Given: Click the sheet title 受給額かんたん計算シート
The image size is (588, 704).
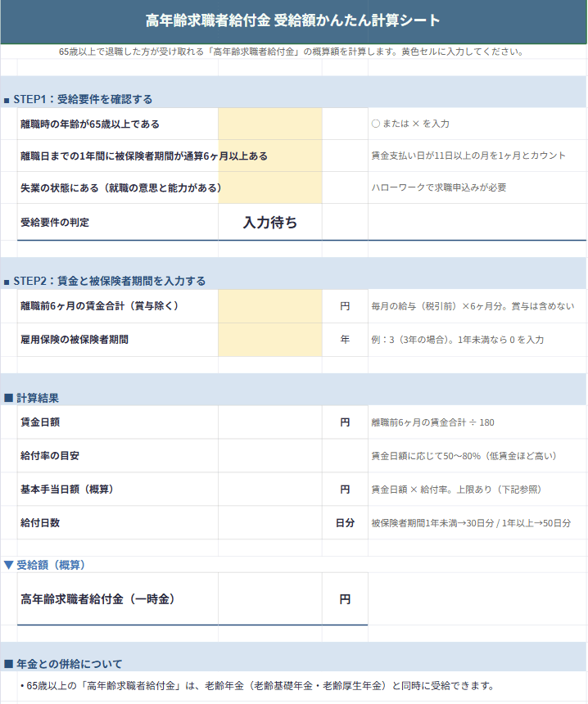Looking at the screenshot, I should pyautogui.click(x=293, y=20).
